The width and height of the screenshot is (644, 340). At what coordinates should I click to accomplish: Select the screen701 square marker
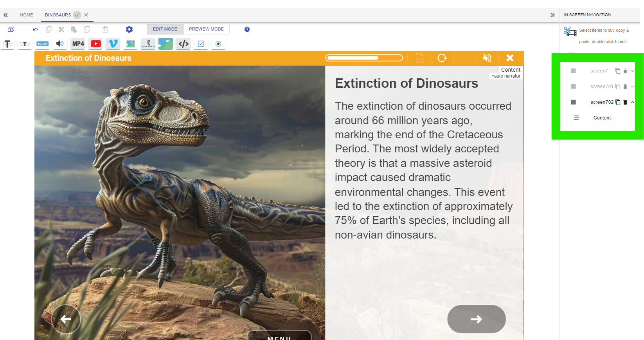[x=573, y=87]
